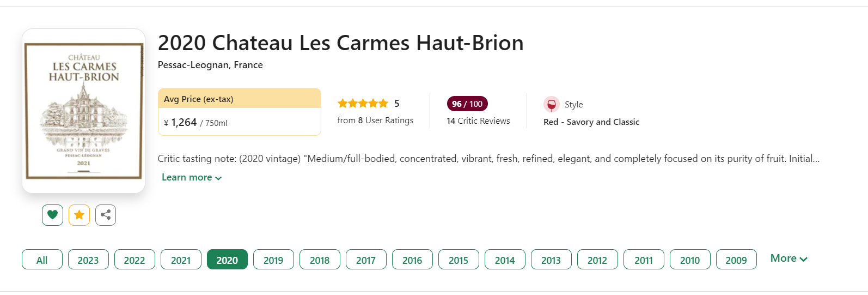
Task: Click the share icon button
Action: tap(106, 215)
